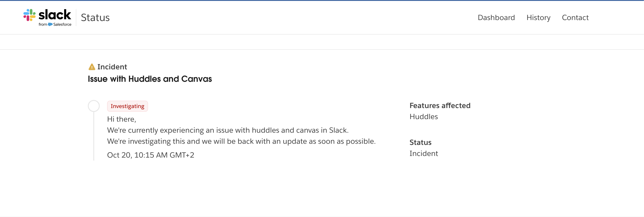The height and width of the screenshot is (217, 644).
Task: Click the red Investigating badge
Action: [x=128, y=106]
